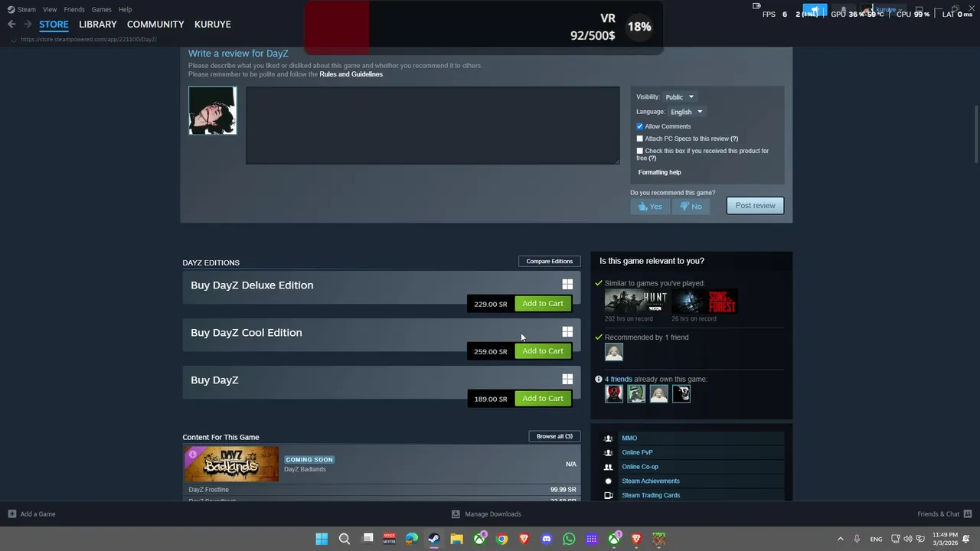This screenshot has width=980, height=551.
Task: Click your profile avatar next to the review box
Action: tap(212, 110)
